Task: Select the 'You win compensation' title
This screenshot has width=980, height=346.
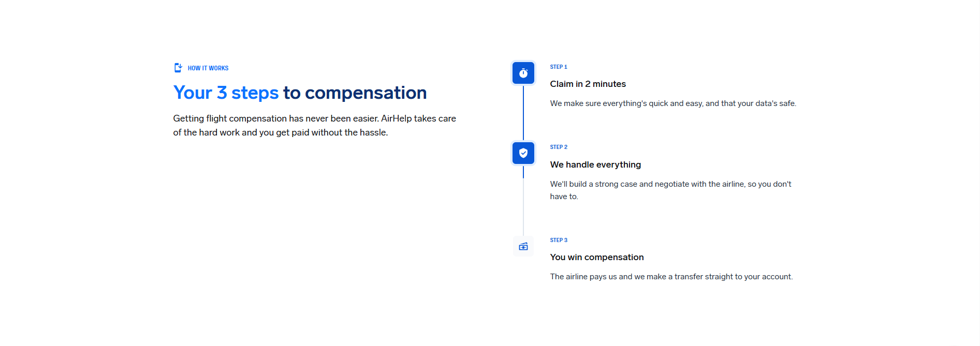Action: click(596, 258)
